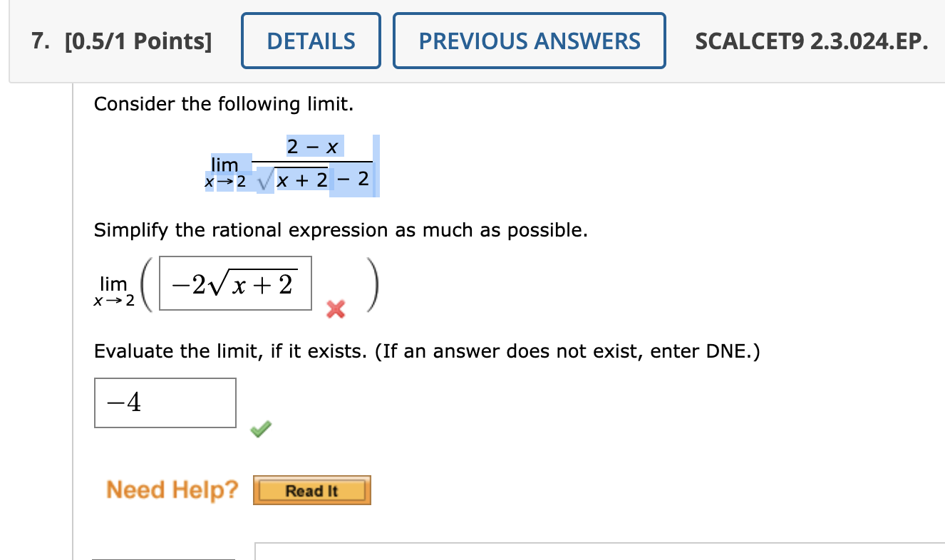Viewport: 945px width, 560px height.
Task: Click the red X incorrect answer icon
Action: pos(335,309)
